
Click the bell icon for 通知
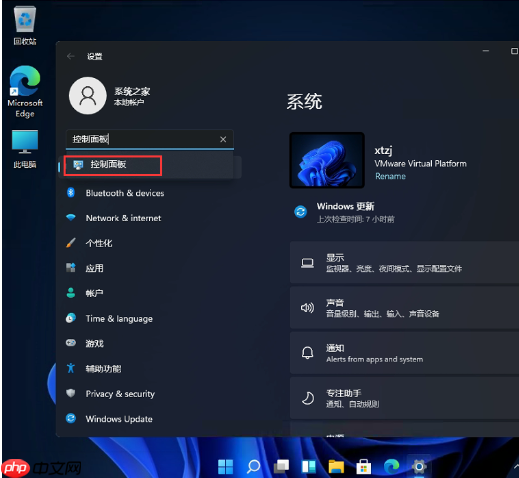click(x=307, y=353)
